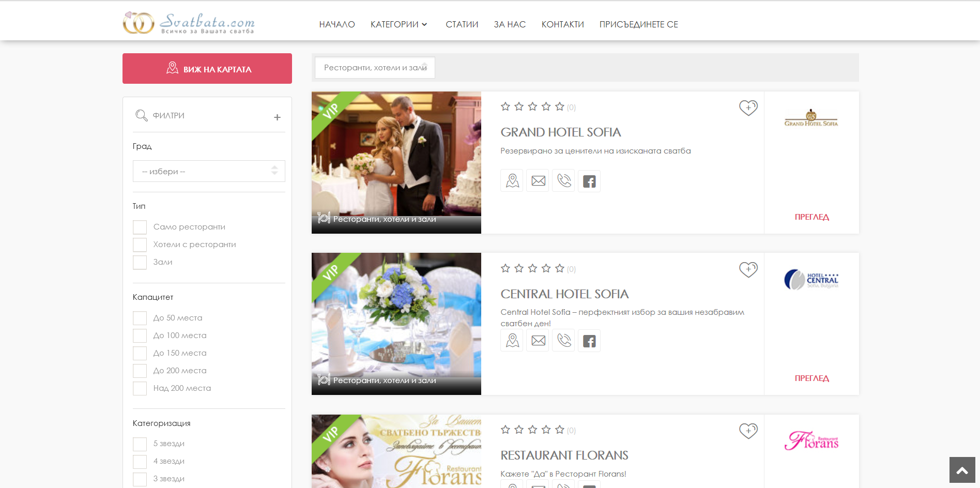Open КОНТАКТИ menu item

click(562, 24)
